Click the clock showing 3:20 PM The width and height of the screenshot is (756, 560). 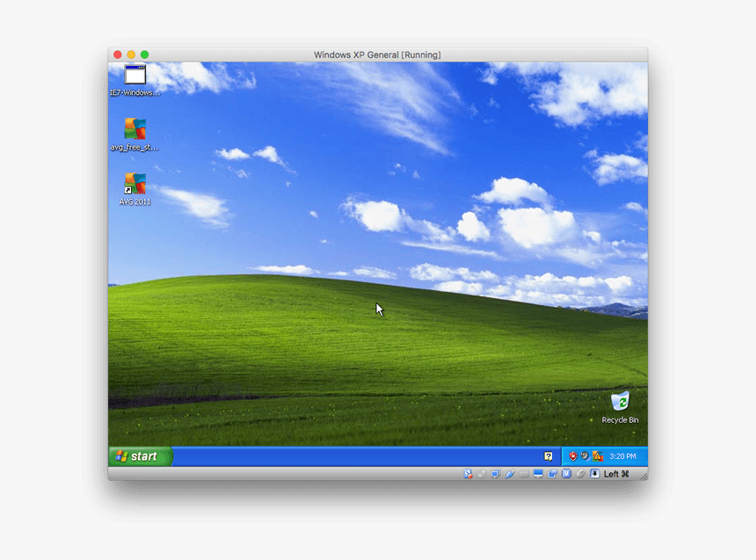622,456
